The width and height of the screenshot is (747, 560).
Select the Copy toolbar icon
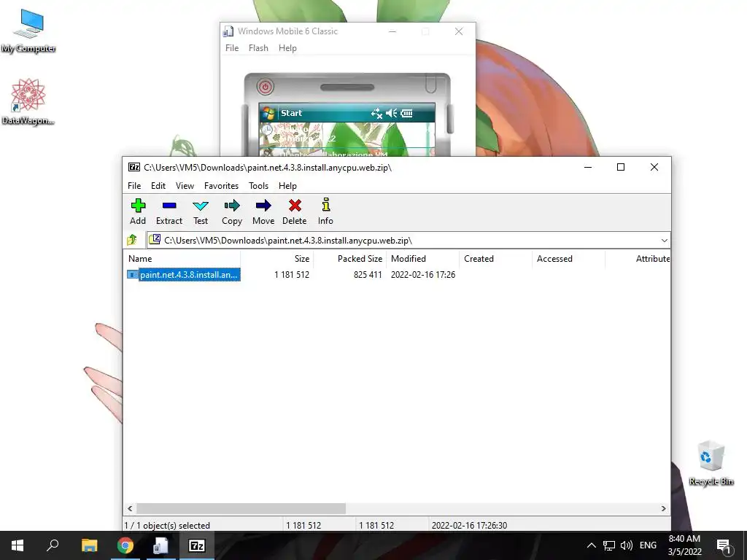[232, 211]
